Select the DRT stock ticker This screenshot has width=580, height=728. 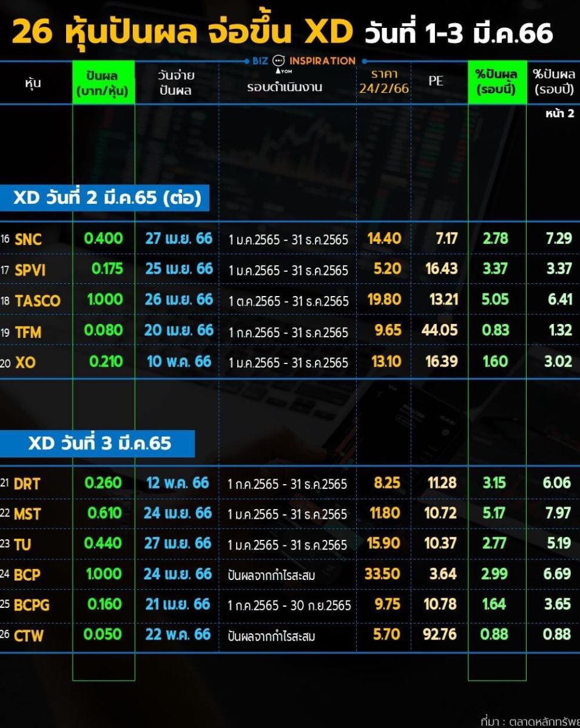(x=27, y=484)
